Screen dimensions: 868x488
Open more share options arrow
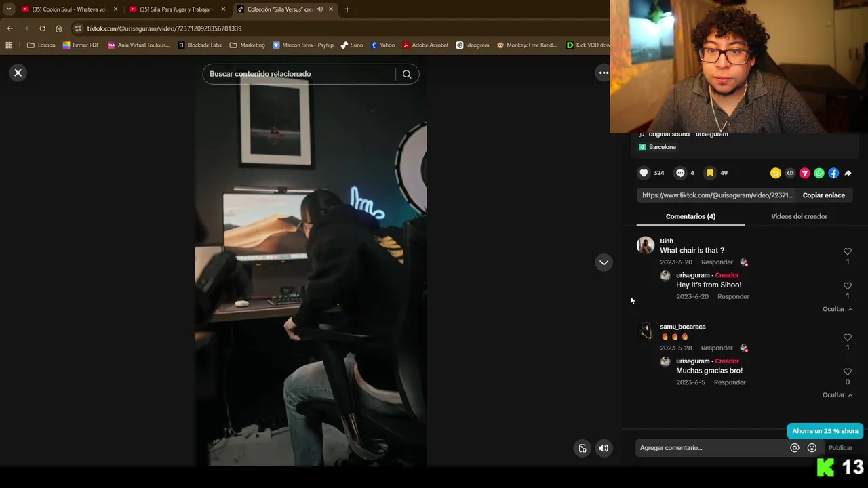[x=848, y=173]
